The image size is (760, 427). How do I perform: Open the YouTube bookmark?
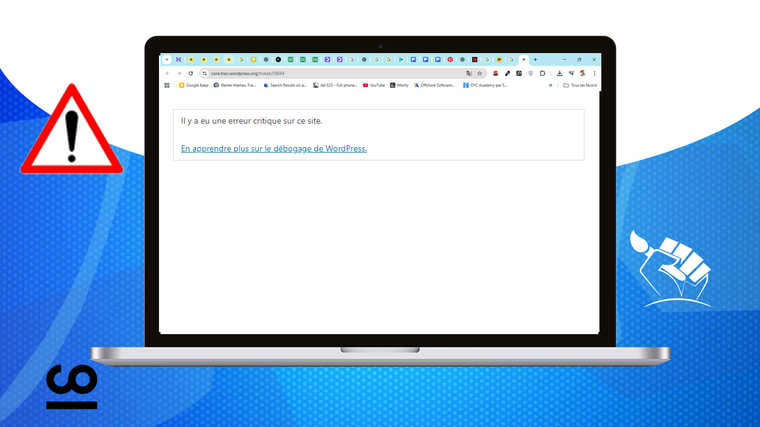(374, 85)
